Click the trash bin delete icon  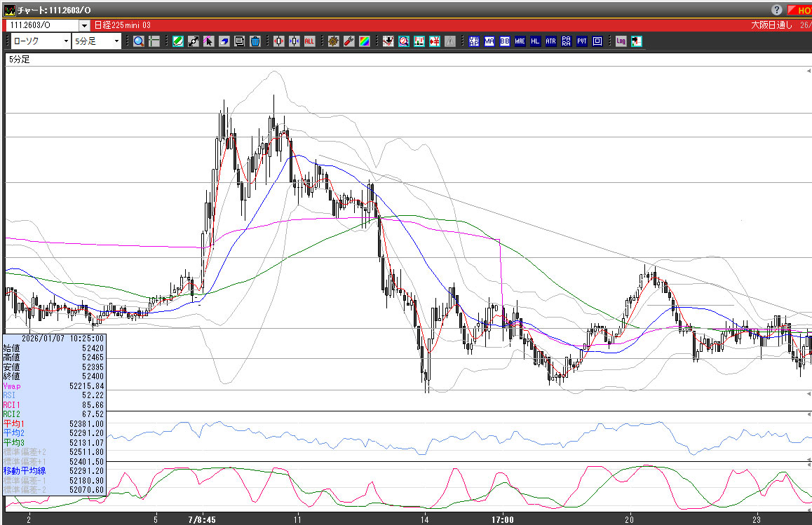point(255,41)
